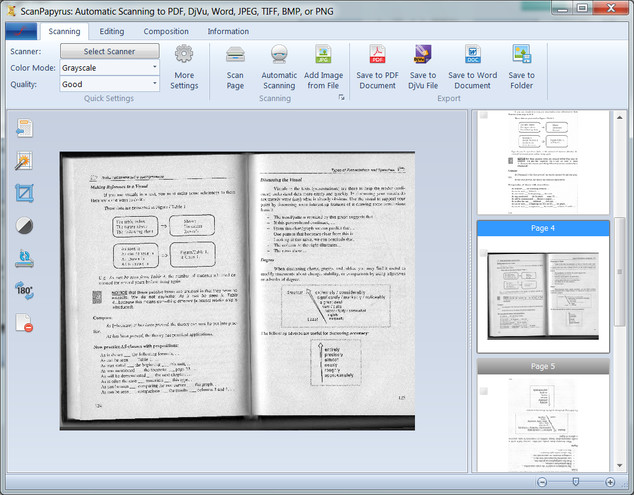Click the thumbnail zoom slider handle
The image size is (634, 495).
tap(574, 482)
